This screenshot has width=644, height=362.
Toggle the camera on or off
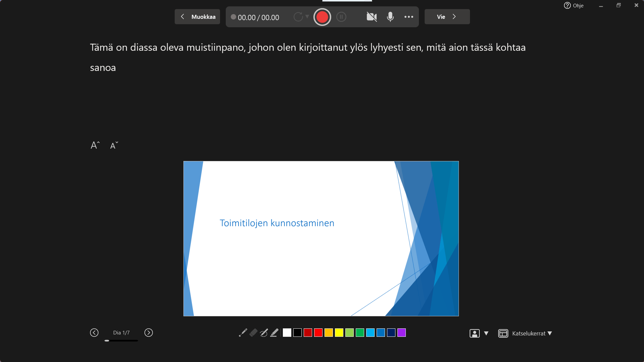tap(372, 17)
